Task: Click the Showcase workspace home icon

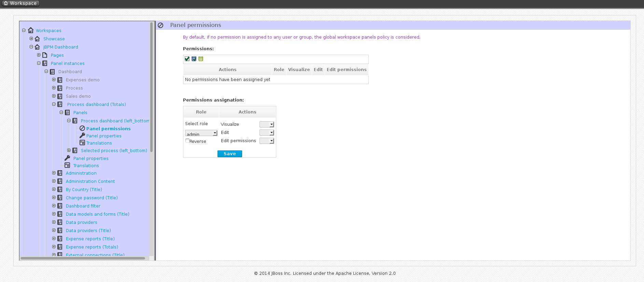Action: (x=38, y=39)
